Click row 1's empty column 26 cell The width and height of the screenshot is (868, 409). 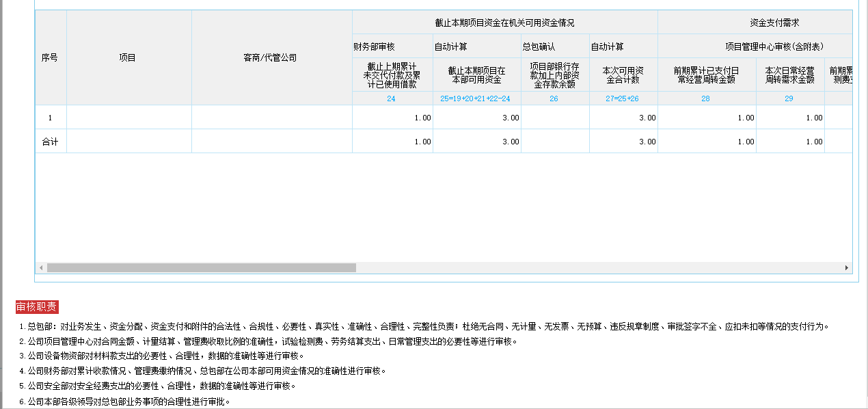(x=554, y=118)
